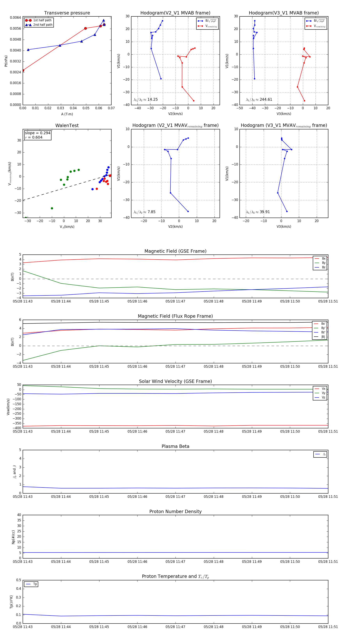Click the 'Hodogram (V3_V1 MVAV remaining frame)' title
This screenshot has width=351, height=644.
(284, 125)
